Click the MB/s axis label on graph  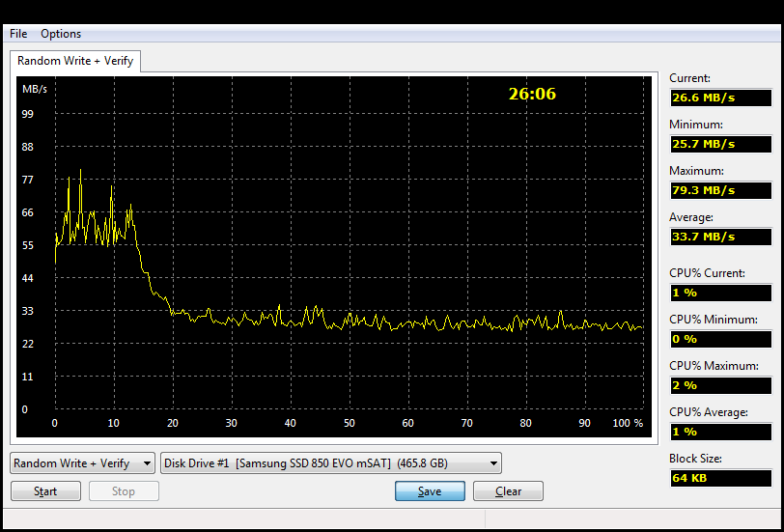35,89
